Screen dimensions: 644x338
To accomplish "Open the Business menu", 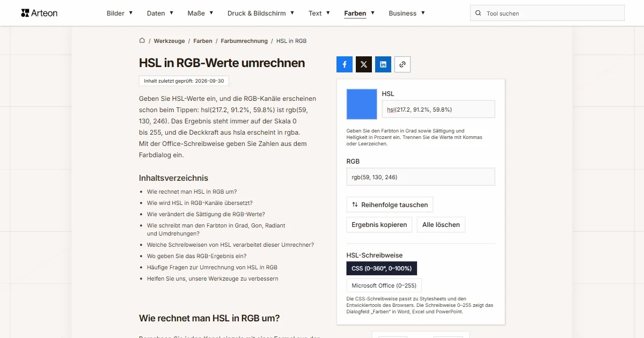I will [402, 13].
